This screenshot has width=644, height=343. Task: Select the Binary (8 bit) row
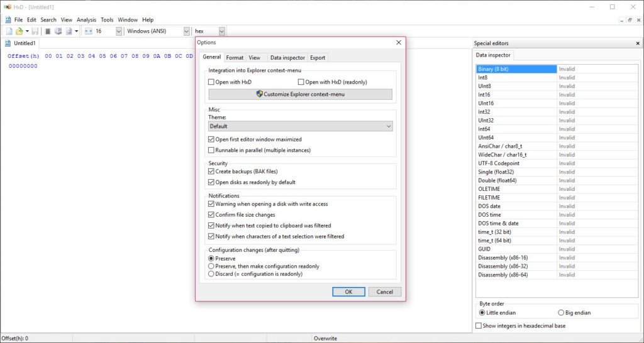557,69
